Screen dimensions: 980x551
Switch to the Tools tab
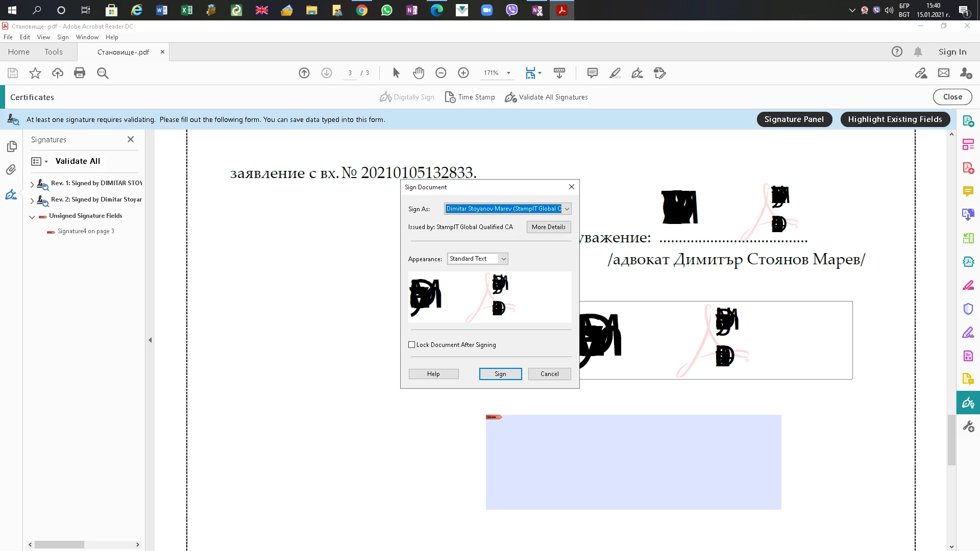click(54, 52)
